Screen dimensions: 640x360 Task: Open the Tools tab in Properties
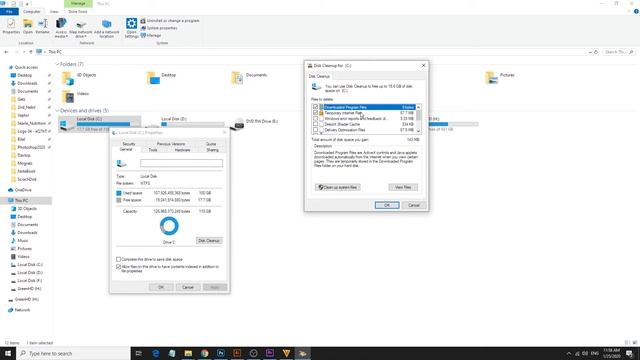point(153,150)
